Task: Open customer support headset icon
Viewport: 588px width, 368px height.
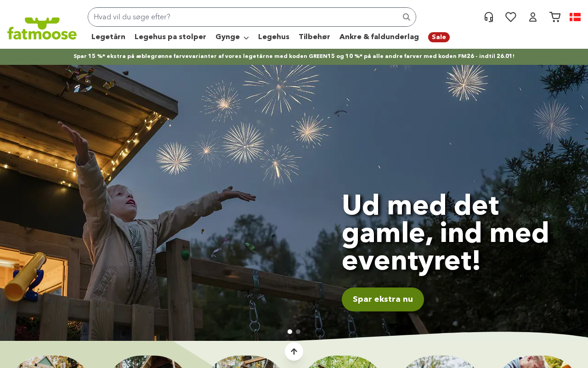Action: 489,17
